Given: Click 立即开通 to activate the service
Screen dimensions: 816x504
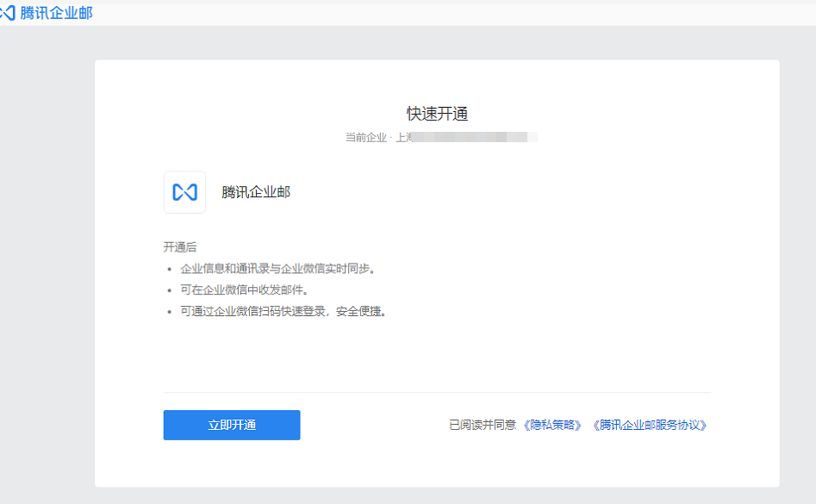Looking at the screenshot, I should pos(231,425).
